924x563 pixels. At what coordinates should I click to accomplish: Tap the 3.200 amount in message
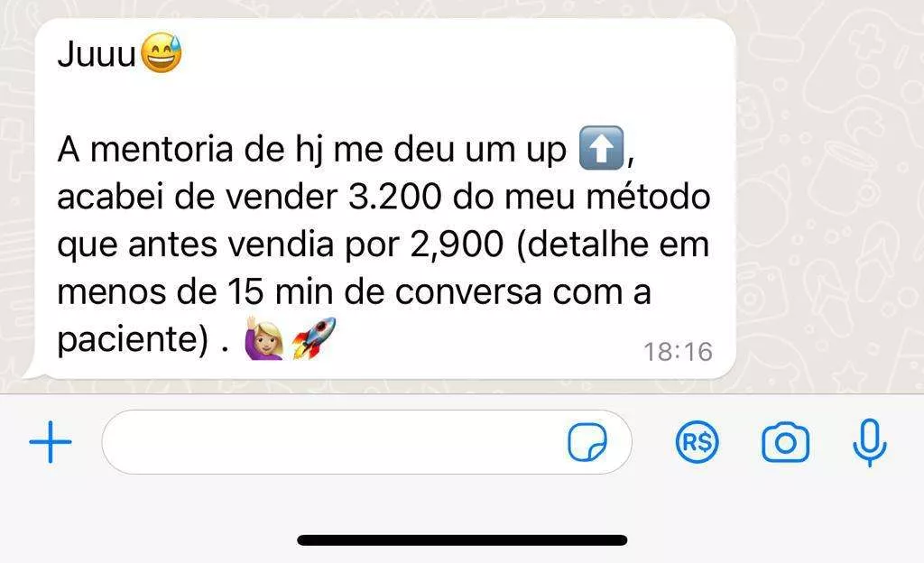(x=395, y=197)
